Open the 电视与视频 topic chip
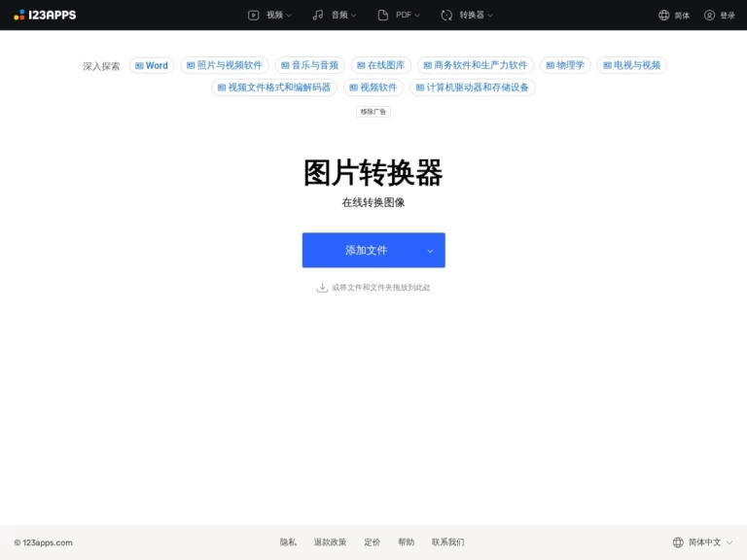This screenshot has width=747, height=560. tap(631, 65)
